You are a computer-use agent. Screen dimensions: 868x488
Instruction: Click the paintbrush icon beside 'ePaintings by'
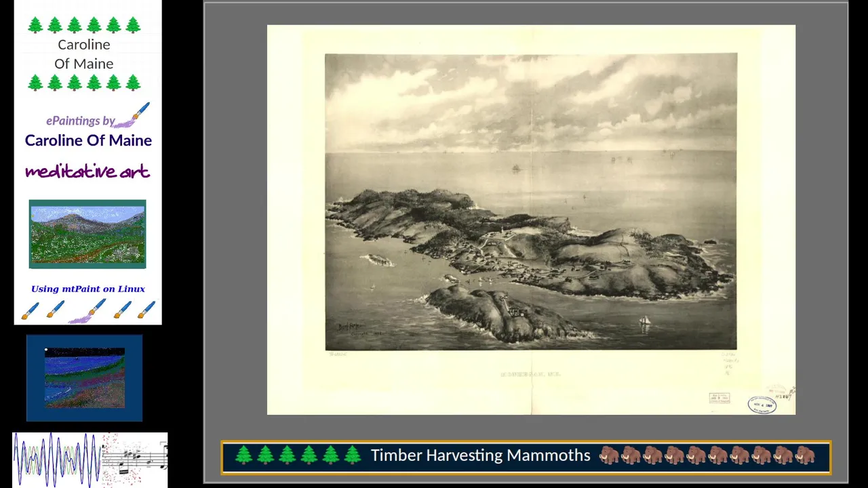click(x=132, y=115)
